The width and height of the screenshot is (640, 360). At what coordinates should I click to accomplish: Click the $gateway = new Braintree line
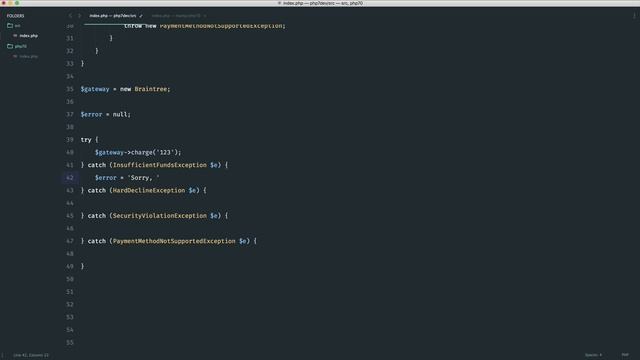click(x=125, y=89)
